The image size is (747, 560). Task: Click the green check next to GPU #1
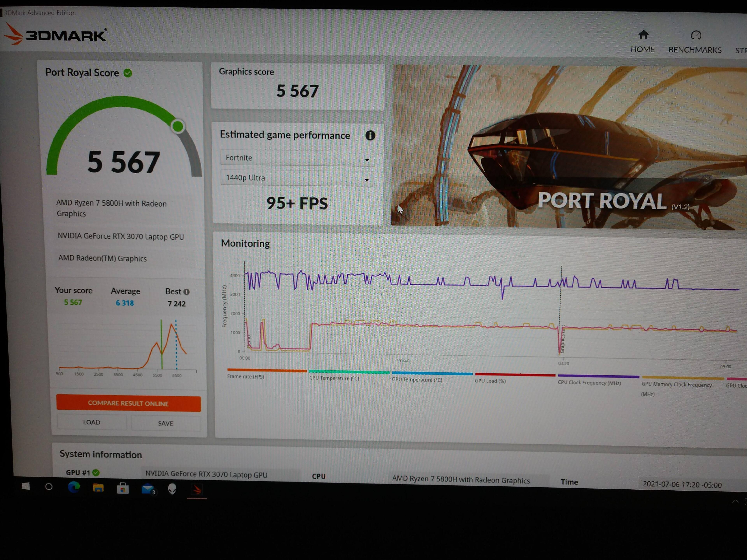(96, 472)
